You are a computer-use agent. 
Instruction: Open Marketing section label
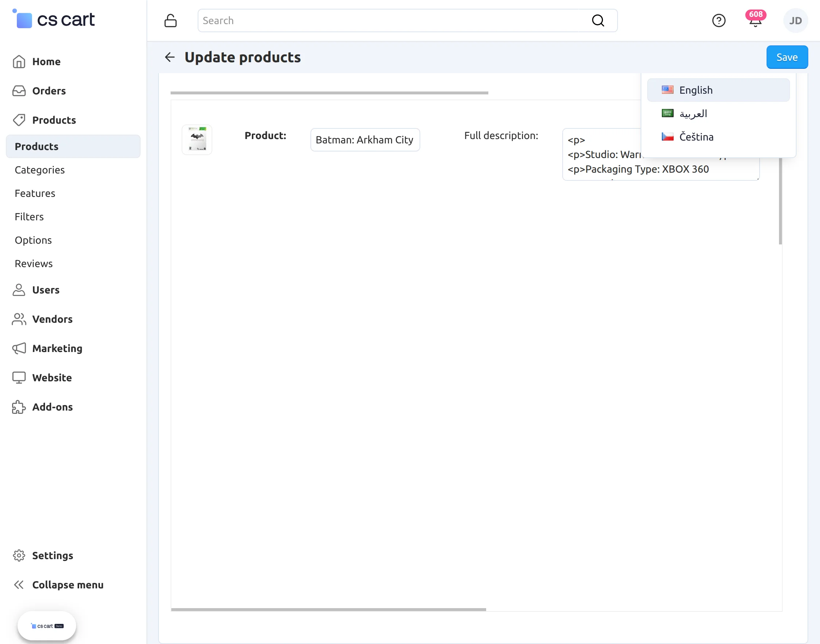[57, 348]
